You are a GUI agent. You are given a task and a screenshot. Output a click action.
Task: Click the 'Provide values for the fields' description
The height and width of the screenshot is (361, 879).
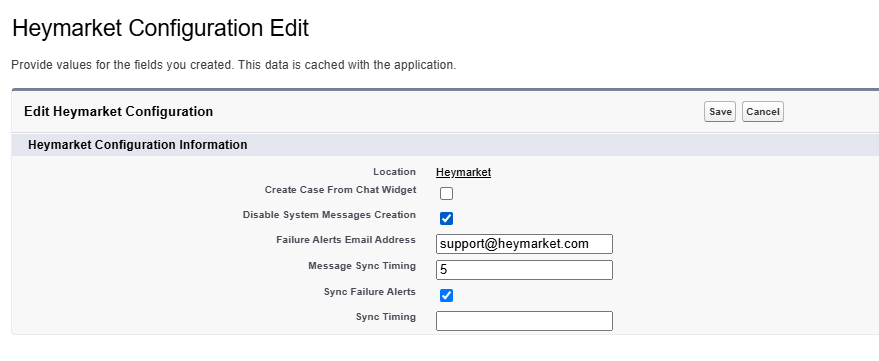(x=234, y=65)
